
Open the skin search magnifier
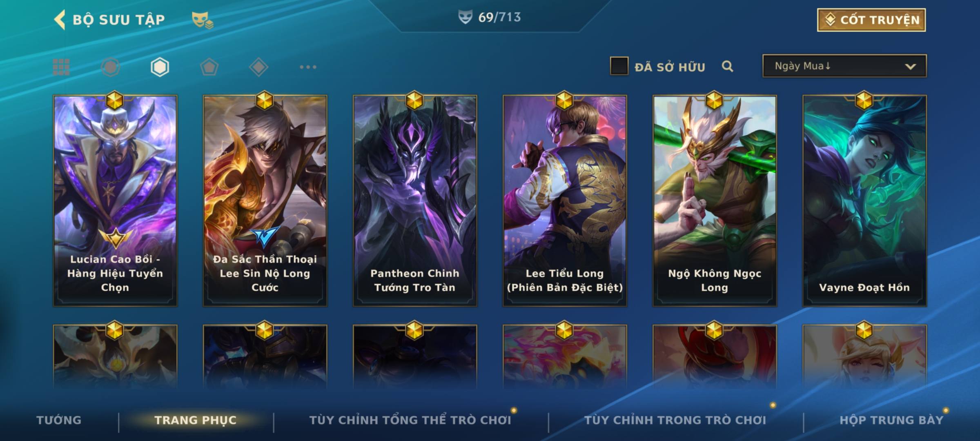(727, 66)
